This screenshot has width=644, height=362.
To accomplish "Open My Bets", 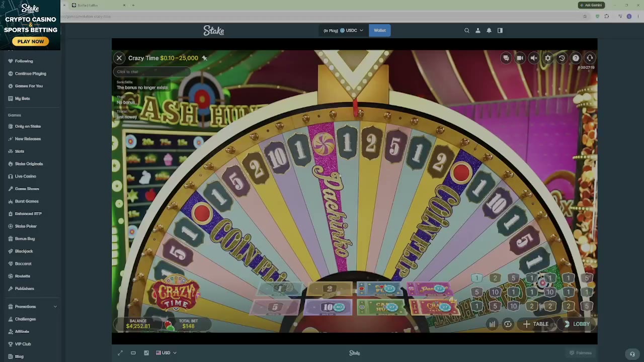I will (x=22, y=99).
